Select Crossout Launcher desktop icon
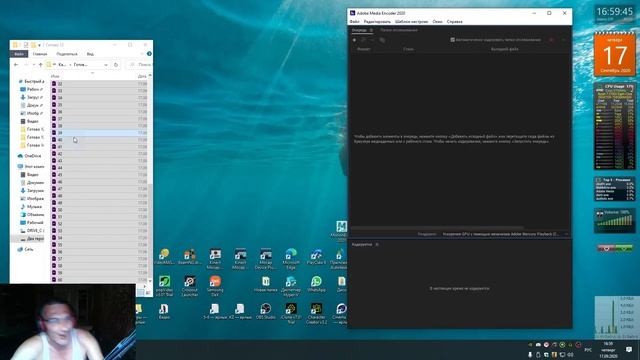The height and width of the screenshot is (360, 640). click(x=190, y=286)
